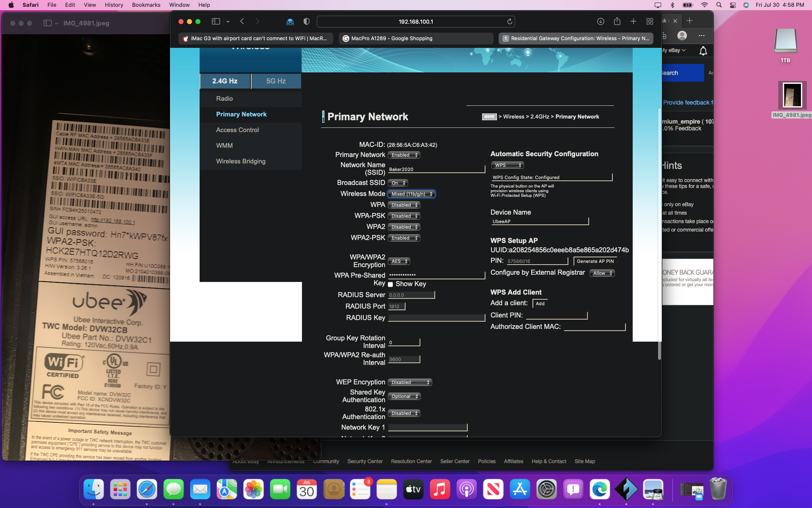Image resolution: width=812 pixels, height=508 pixels.
Task: Click Safari privacy shield icon
Action: click(x=307, y=22)
